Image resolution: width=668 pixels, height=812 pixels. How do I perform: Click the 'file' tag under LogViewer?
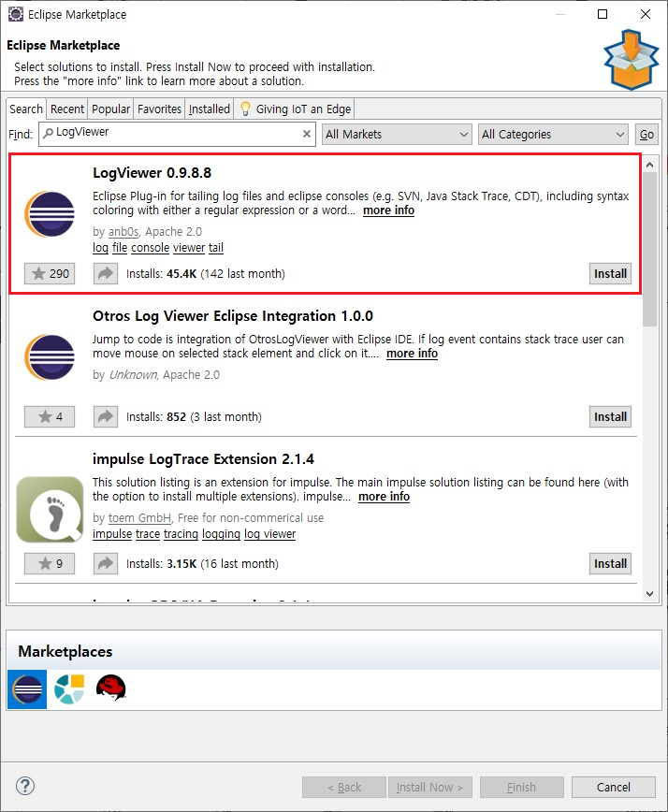coord(120,248)
